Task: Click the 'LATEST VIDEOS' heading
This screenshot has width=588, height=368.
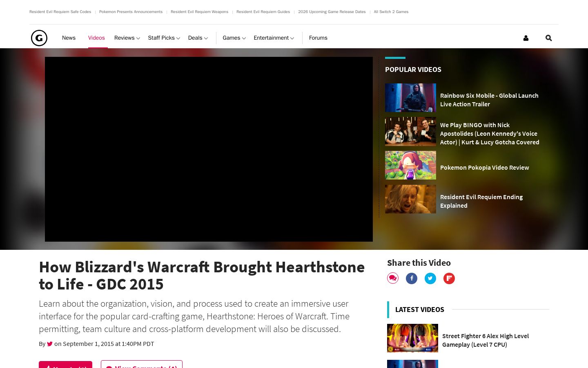Action: (x=420, y=310)
